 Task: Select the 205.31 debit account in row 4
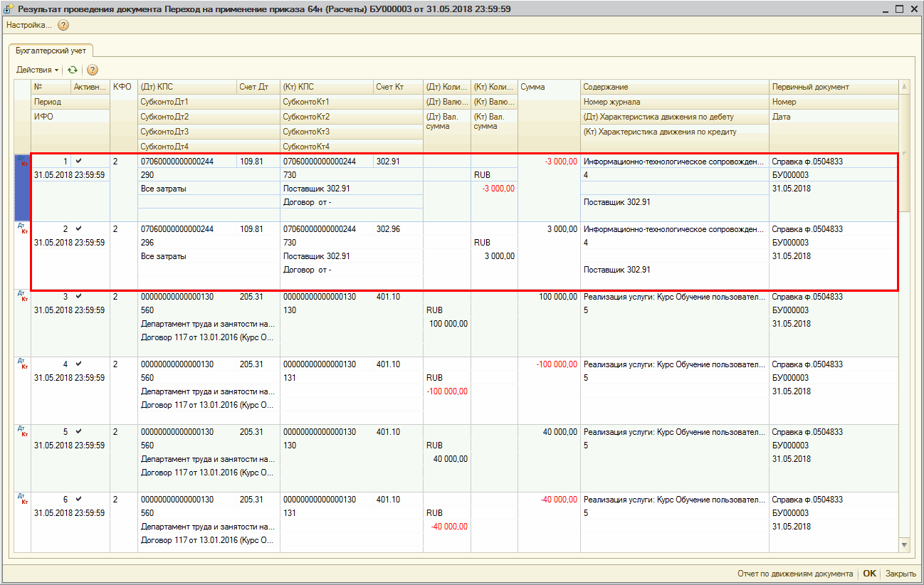coord(258,364)
